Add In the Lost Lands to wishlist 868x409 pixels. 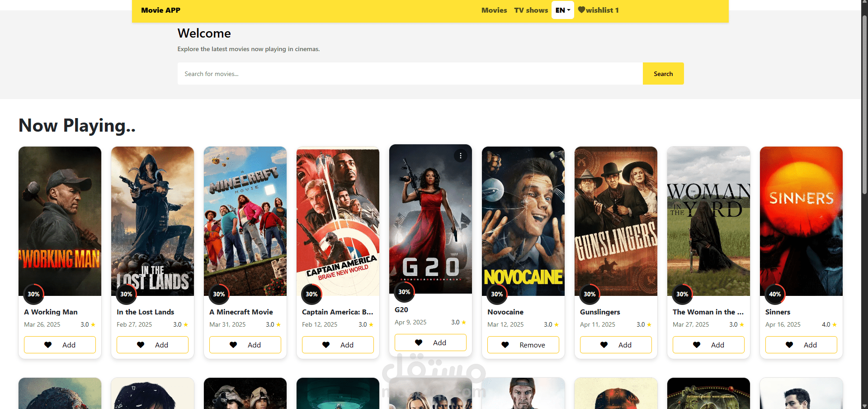[x=152, y=345]
